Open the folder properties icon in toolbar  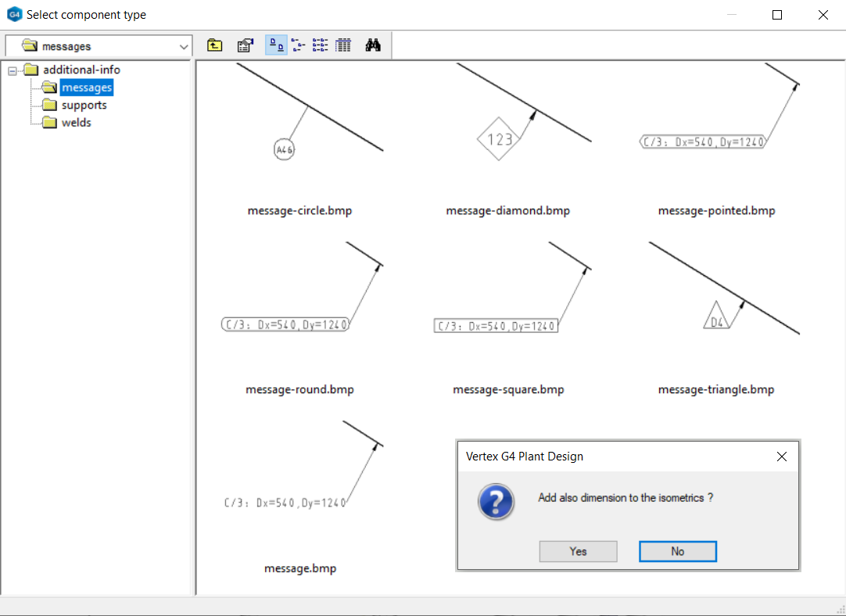[245, 45]
